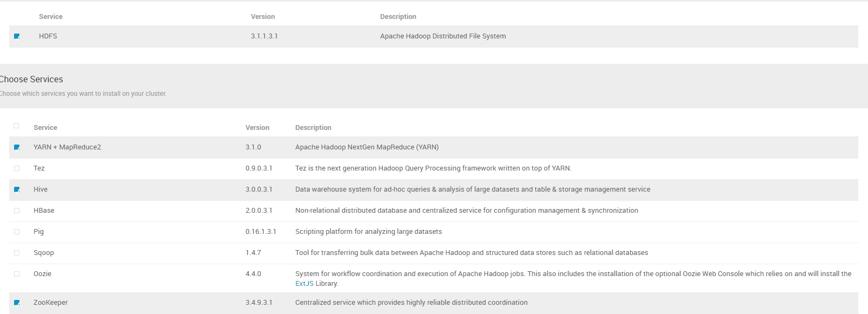Viewport: 868px width, 314px height.
Task: Click the Tez version 0.9.0.3.1 text
Action: point(259,168)
